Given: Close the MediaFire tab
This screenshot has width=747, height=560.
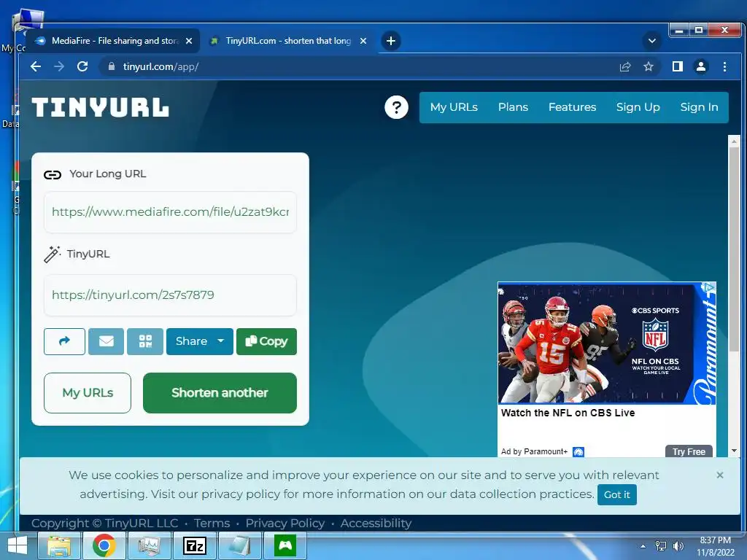Looking at the screenshot, I should (189, 41).
